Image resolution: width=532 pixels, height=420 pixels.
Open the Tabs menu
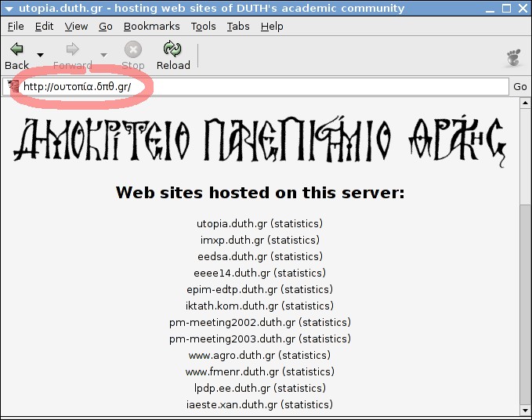[237, 26]
